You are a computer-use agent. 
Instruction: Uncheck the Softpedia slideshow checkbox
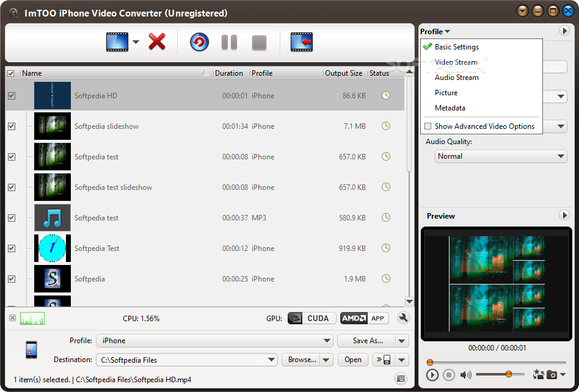pos(12,126)
